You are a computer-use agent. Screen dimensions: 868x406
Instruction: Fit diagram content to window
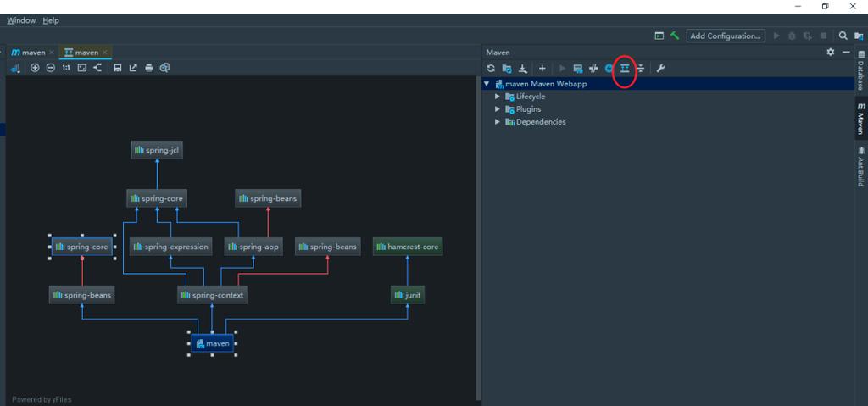82,68
